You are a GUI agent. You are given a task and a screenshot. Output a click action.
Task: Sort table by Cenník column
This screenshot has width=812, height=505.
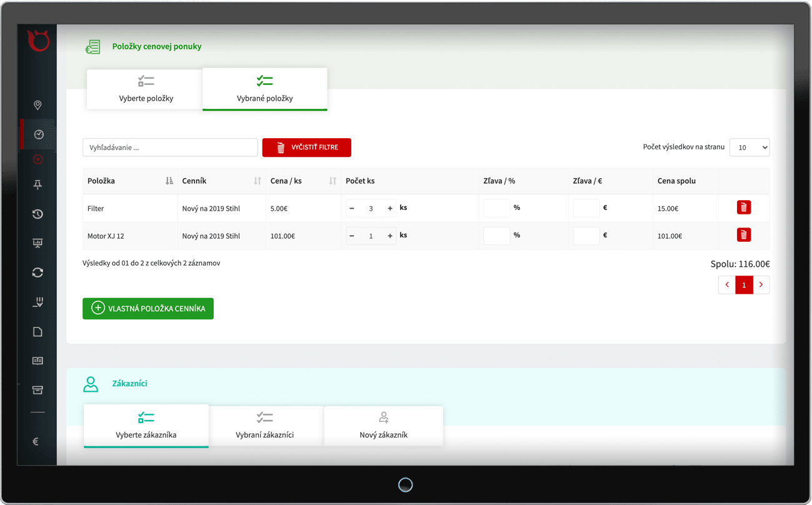coord(258,181)
